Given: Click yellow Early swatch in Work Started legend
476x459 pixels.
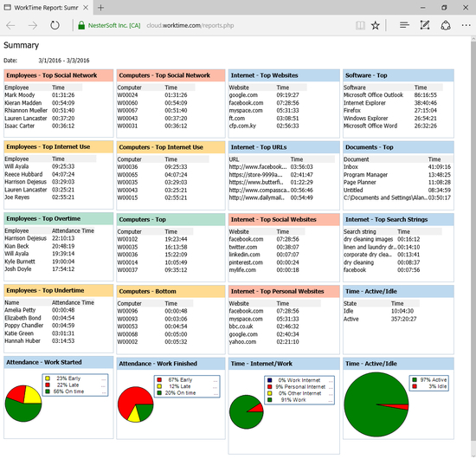Looking at the screenshot, I should [x=48, y=378].
